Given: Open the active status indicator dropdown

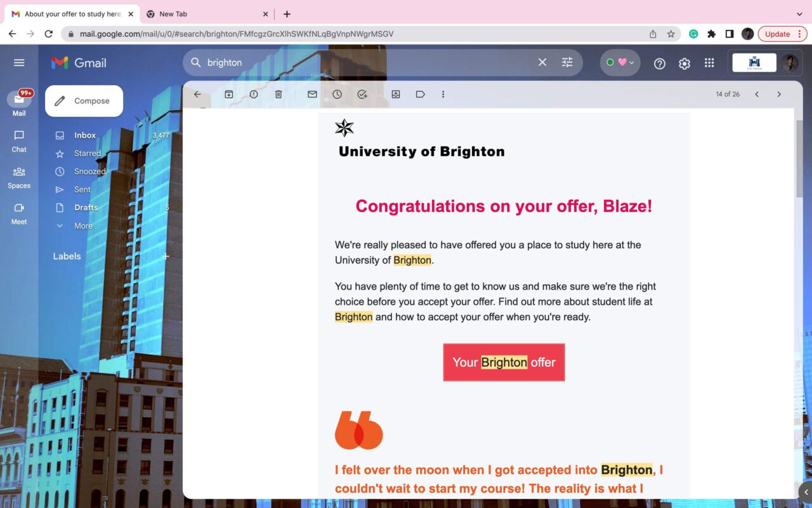Looking at the screenshot, I should (620, 62).
